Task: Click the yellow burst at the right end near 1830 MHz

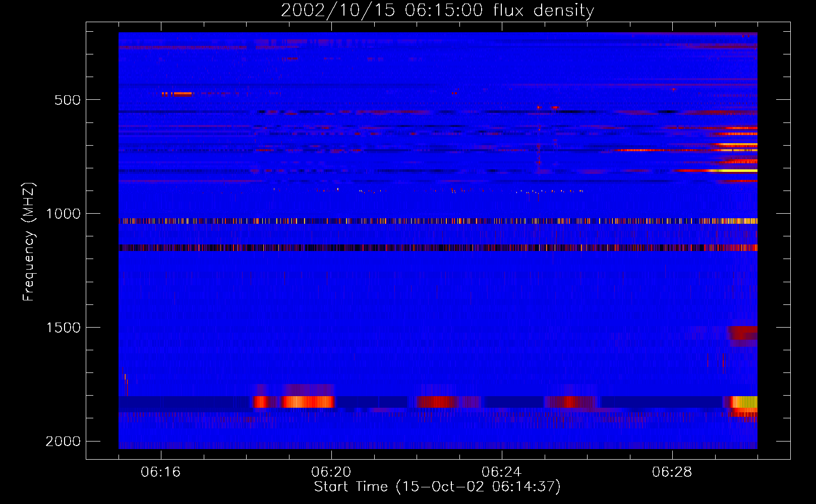Action: tap(744, 402)
